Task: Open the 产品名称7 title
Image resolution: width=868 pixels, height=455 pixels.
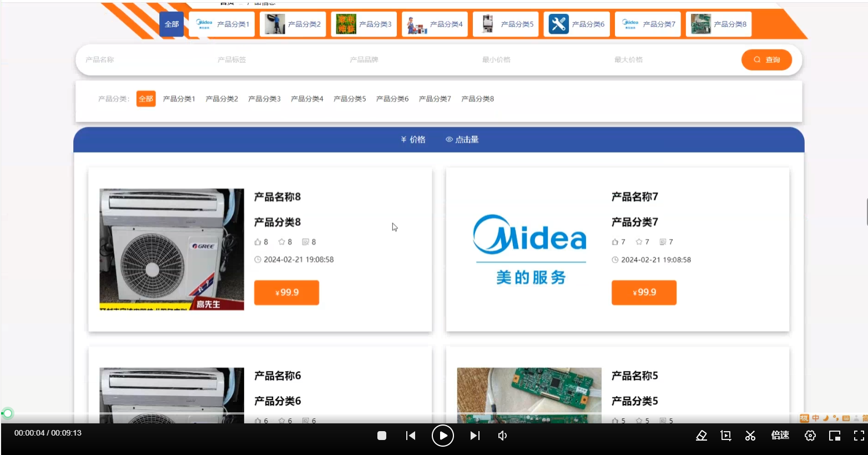Action: click(x=635, y=197)
